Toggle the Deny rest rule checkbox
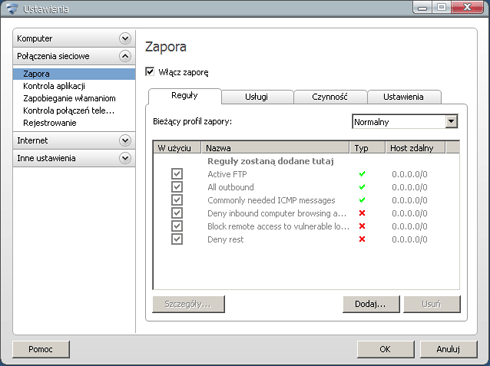This screenshot has width=490, height=366. click(177, 239)
